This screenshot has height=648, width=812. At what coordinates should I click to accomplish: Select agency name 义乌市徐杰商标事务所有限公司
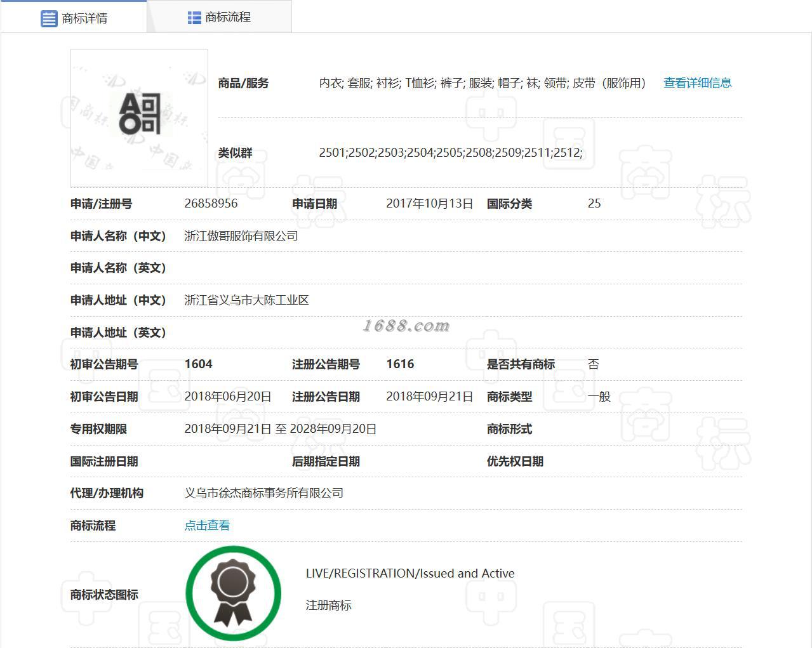pyautogui.click(x=263, y=493)
